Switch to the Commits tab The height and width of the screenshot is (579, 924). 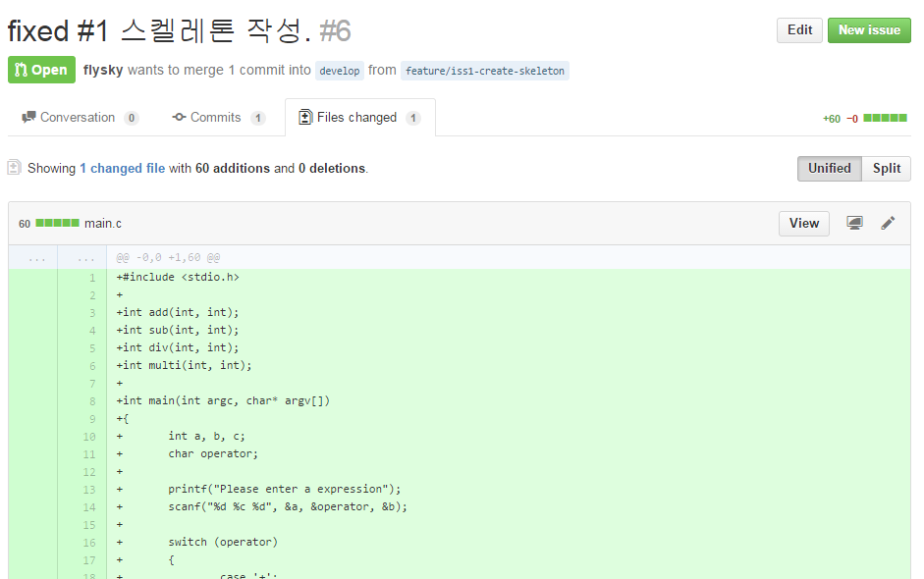point(219,118)
